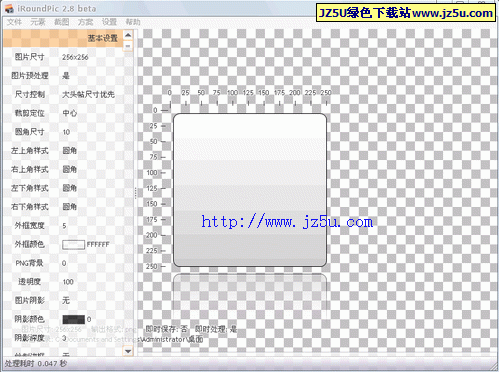Click the 处理耗时 0.047 秒 status bar
Viewport: 499px width, 372px height.
(x=36, y=363)
